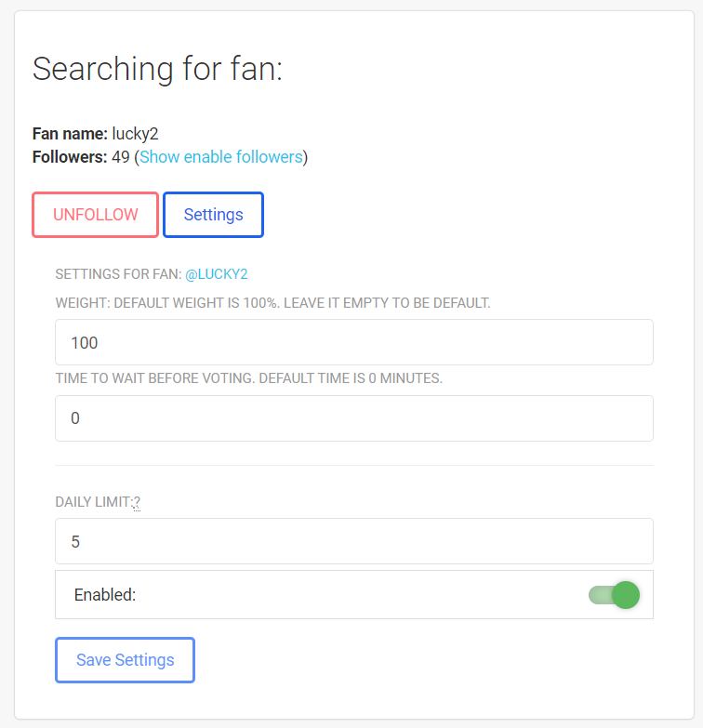Click the DAILY LIMIT label text
This screenshot has width=703, height=728.
[x=93, y=502]
